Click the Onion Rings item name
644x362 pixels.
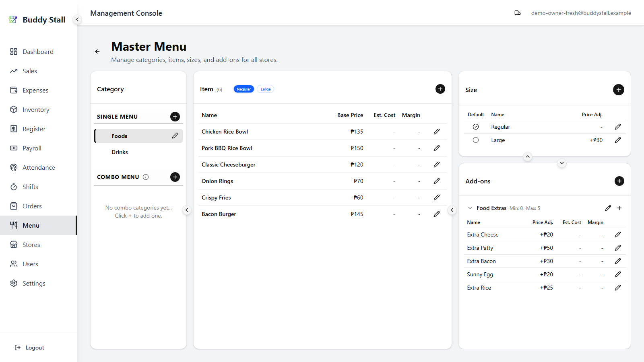pyautogui.click(x=217, y=181)
